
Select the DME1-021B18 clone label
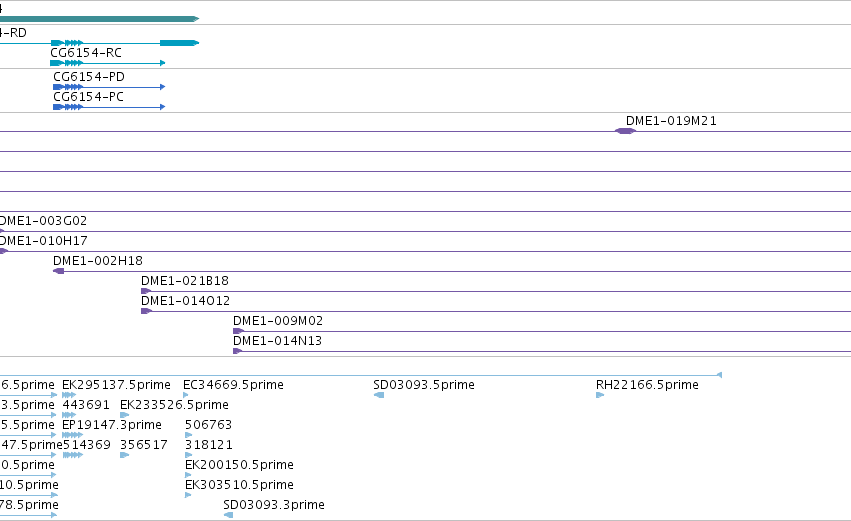pyautogui.click(x=185, y=281)
